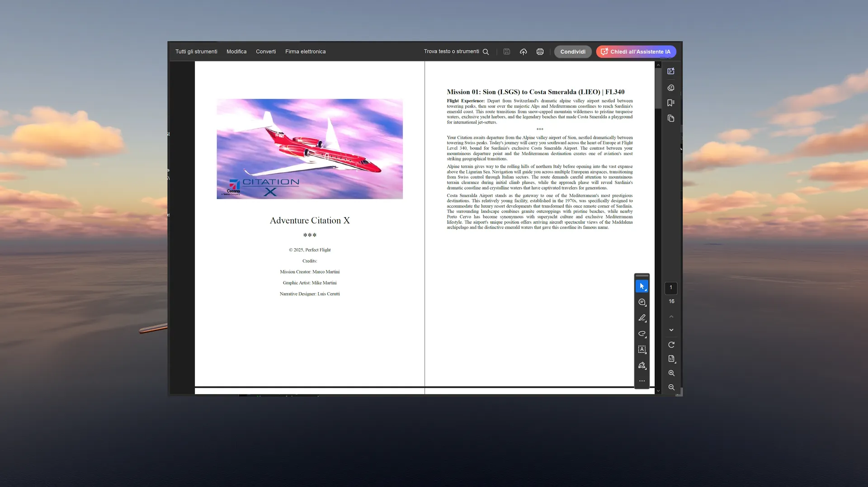
Task: Open the add comment tool
Action: 642,302
